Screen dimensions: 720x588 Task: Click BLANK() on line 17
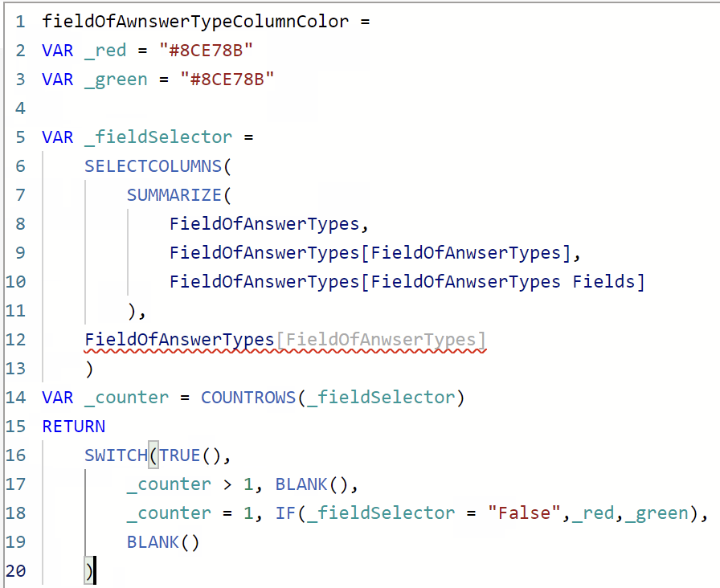[x=312, y=484]
